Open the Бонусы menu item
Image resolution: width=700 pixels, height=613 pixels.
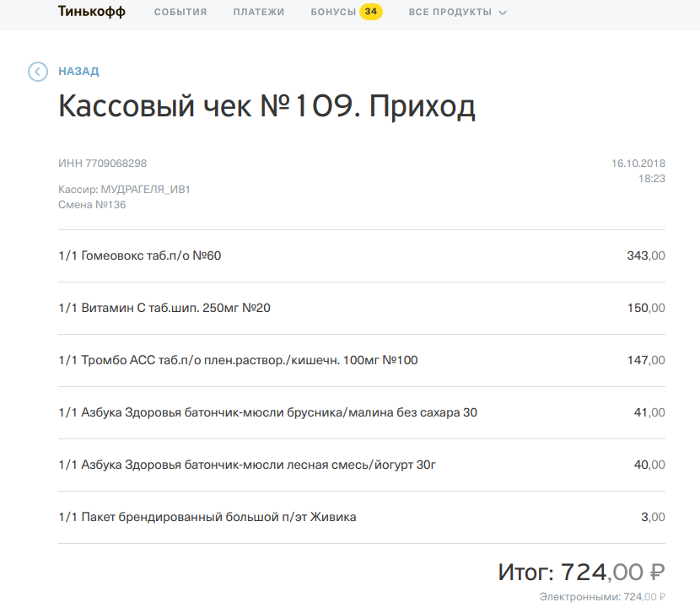tap(333, 13)
